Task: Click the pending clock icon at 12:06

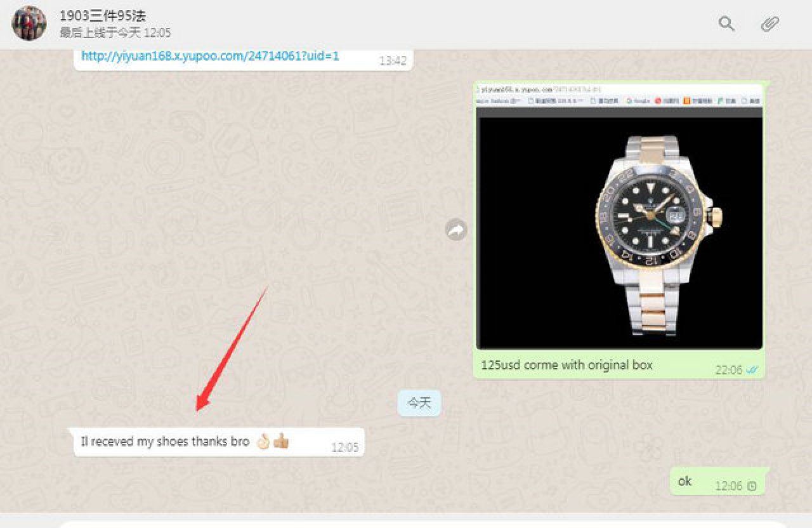Action: [x=752, y=486]
